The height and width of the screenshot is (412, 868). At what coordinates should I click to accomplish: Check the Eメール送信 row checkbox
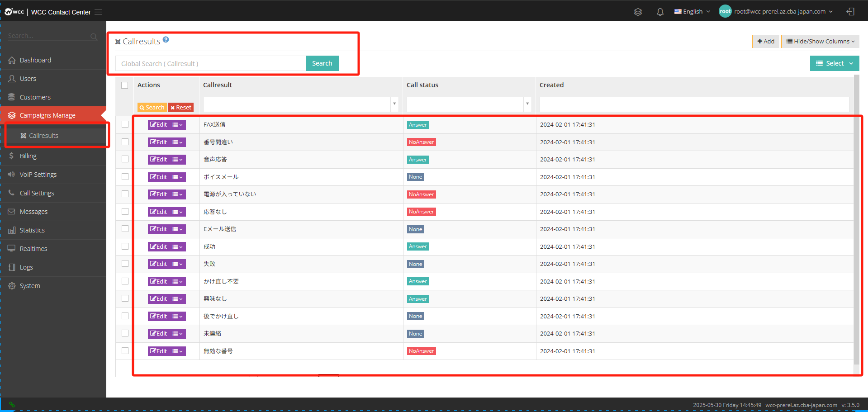click(125, 229)
